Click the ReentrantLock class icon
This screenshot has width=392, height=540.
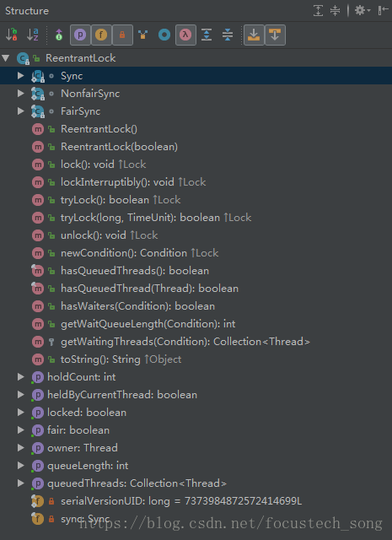click(x=23, y=58)
